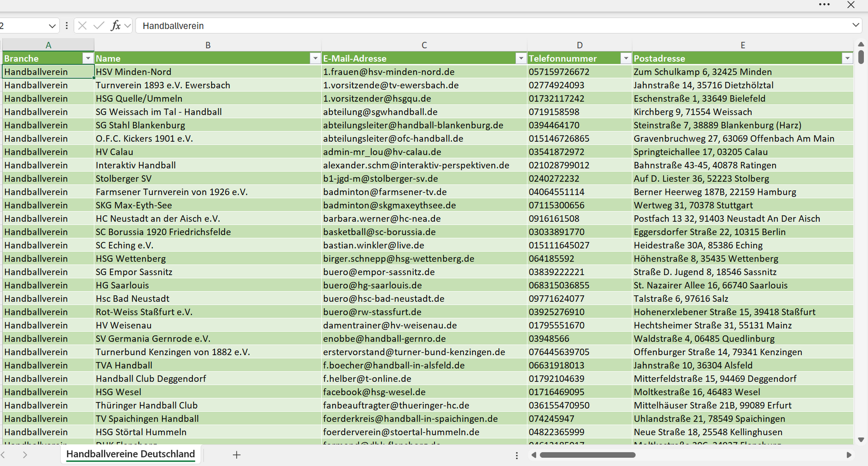
Task: Select the cell barbara.werner@hc-nea.de
Action: pos(424,219)
